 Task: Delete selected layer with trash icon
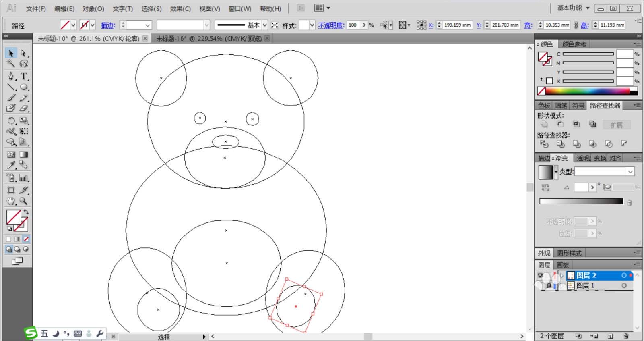626,336
